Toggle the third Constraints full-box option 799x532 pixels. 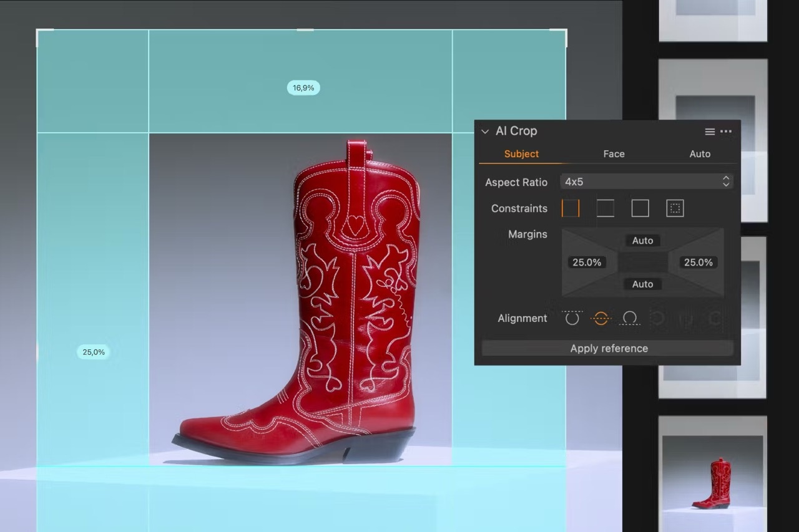640,208
